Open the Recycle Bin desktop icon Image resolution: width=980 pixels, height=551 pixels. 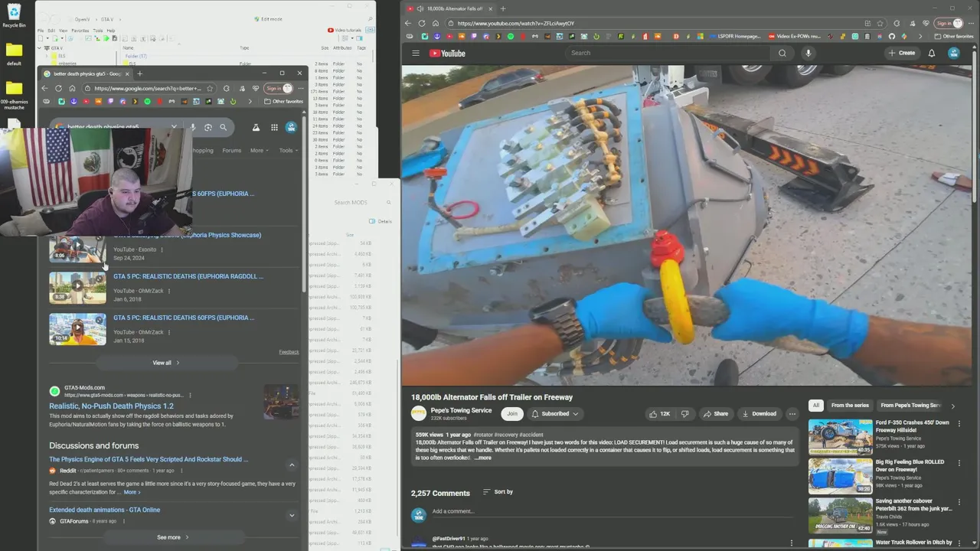coord(14,15)
